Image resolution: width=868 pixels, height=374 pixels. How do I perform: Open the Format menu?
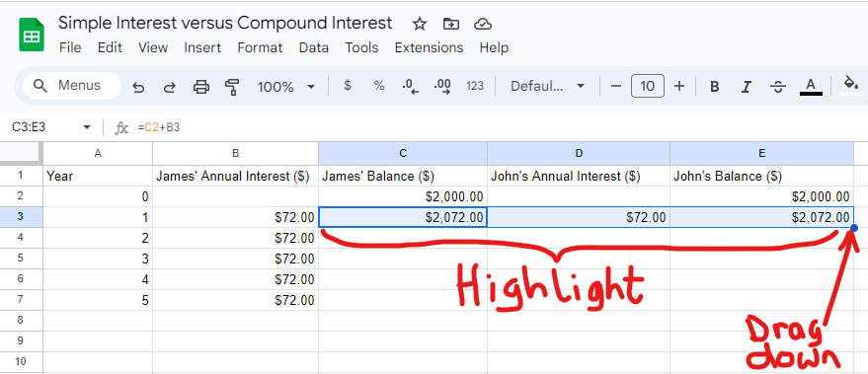pos(260,48)
